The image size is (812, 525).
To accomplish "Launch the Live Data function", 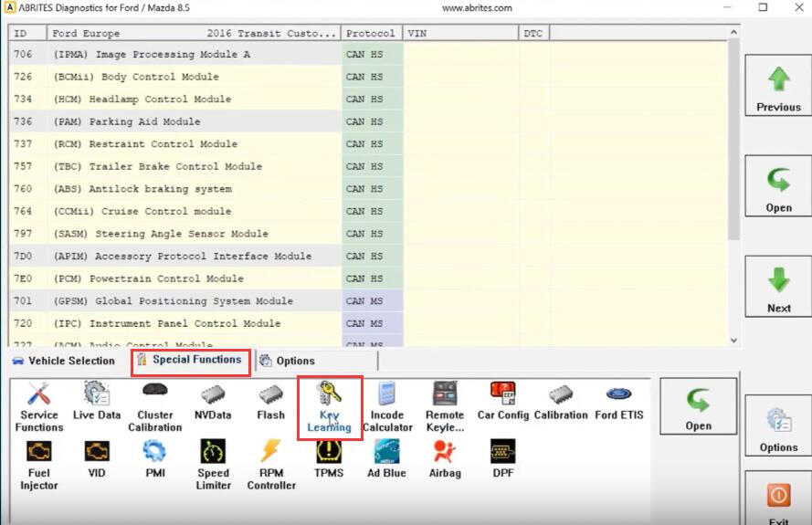I will coord(97,401).
